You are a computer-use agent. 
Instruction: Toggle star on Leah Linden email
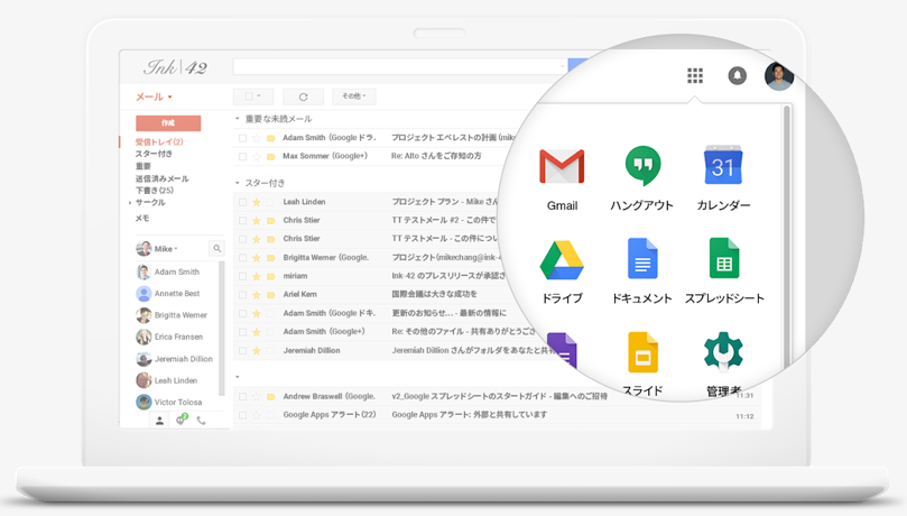(x=256, y=202)
